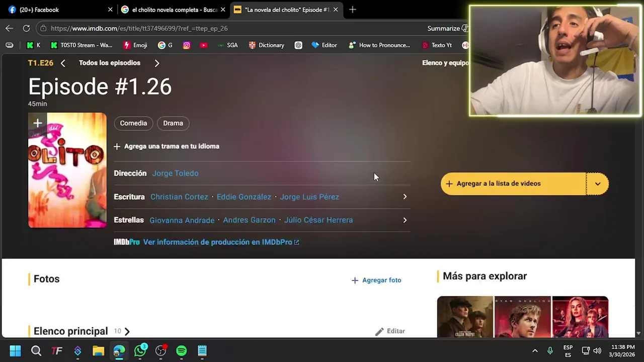The width and height of the screenshot is (644, 362).
Task: Open Notepad app in taskbar
Action: (x=202, y=350)
